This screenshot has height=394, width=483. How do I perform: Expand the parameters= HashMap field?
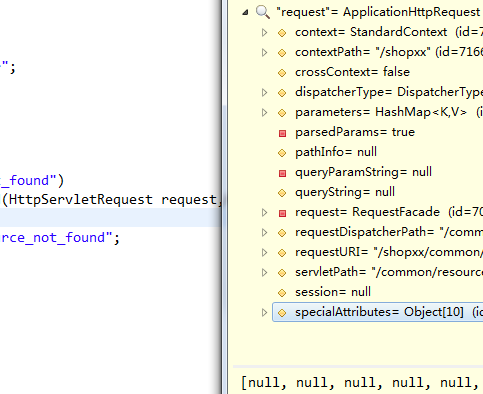(264, 112)
